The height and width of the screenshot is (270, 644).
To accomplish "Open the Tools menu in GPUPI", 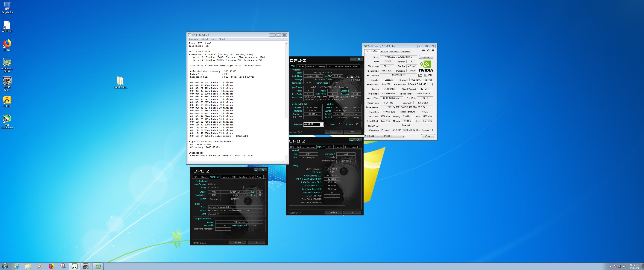I will tap(213, 39).
